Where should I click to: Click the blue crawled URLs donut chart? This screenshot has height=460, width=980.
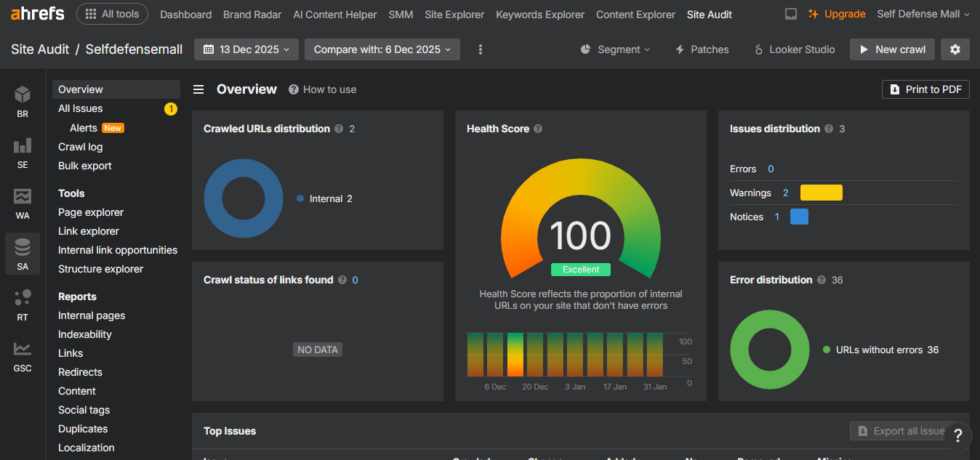[x=244, y=198]
